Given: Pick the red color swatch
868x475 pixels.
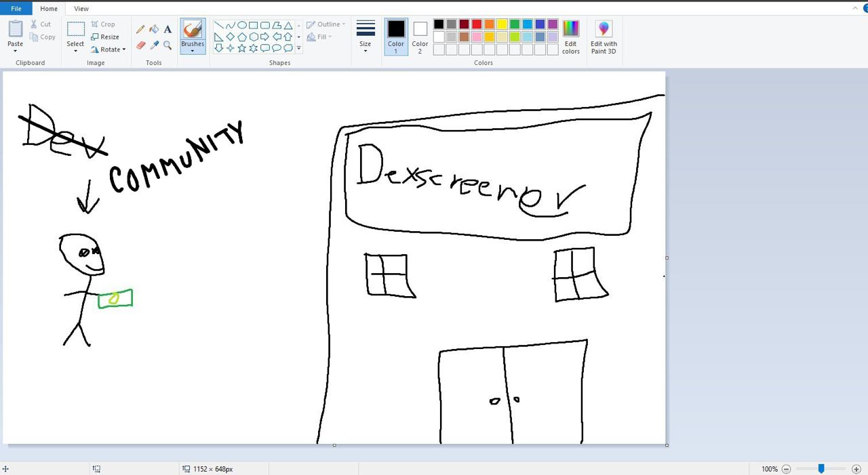Looking at the screenshot, I should coord(477,24).
